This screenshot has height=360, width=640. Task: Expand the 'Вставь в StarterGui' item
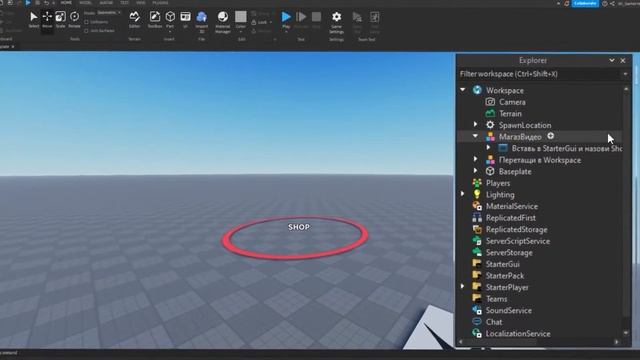click(x=488, y=148)
